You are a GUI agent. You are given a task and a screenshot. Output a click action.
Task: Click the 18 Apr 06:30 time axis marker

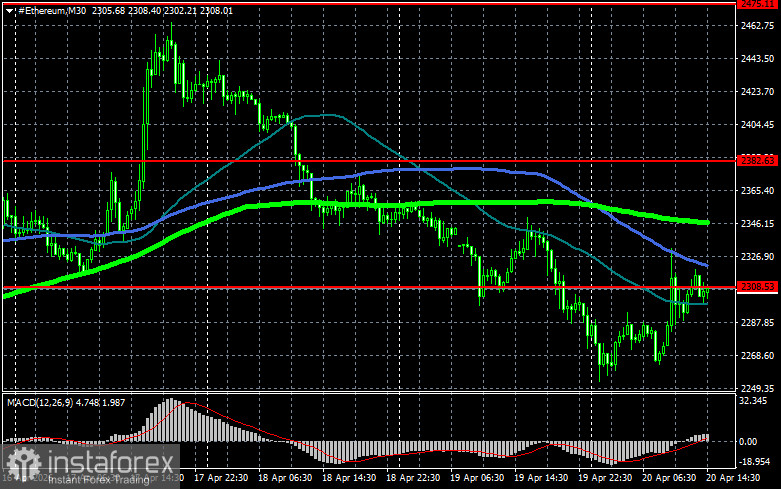[x=285, y=478]
